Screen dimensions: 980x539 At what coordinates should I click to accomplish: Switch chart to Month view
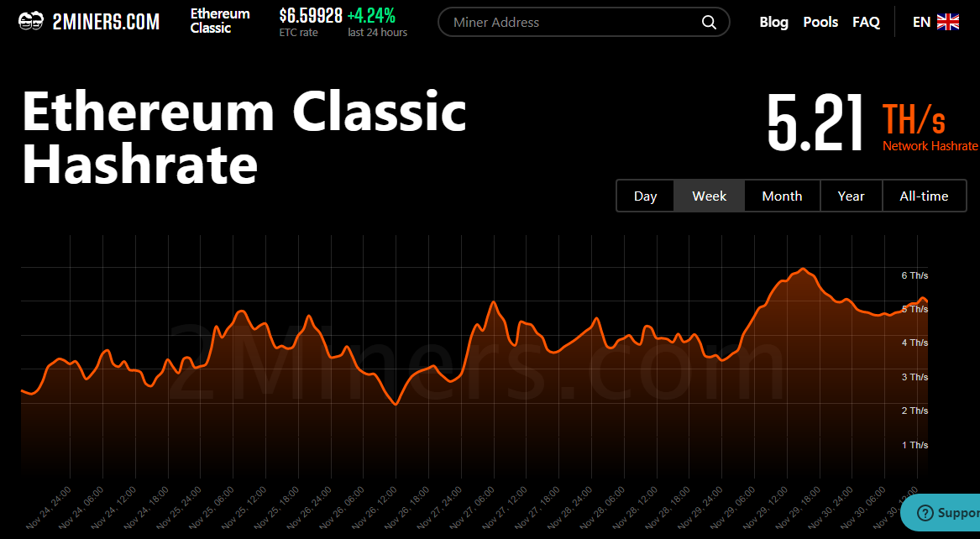pos(782,196)
